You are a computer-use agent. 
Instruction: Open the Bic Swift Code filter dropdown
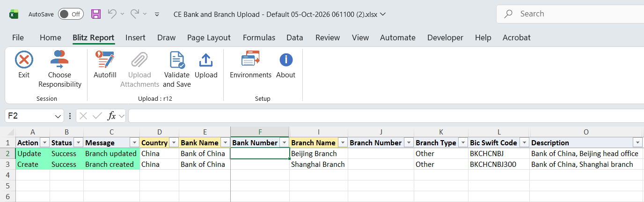(524, 142)
